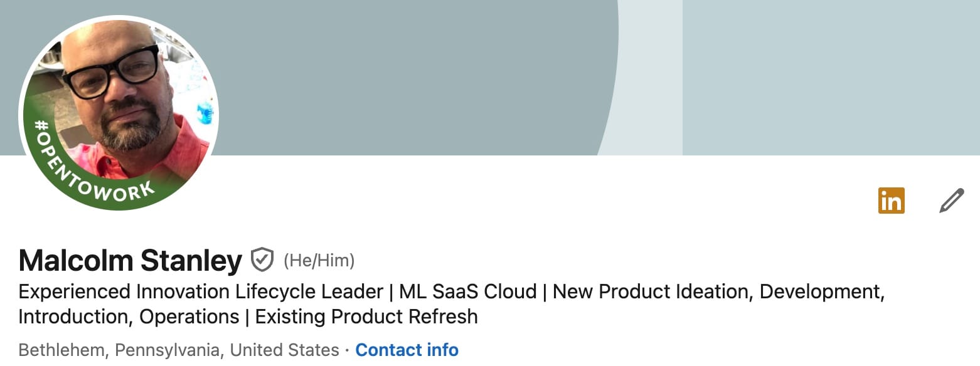This screenshot has height=366, width=980.
Task: Click the (He/Him) pronouns label
Action: click(x=319, y=261)
